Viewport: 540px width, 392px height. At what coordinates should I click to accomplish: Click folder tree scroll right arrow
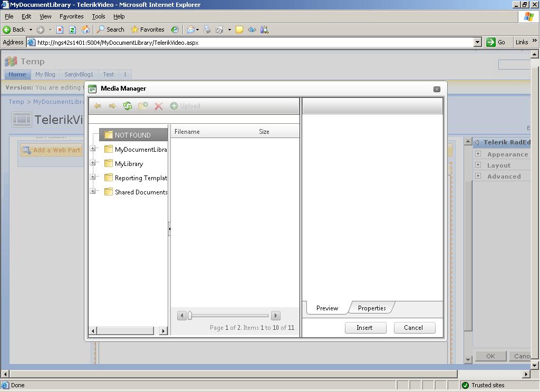tap(163, 331)
